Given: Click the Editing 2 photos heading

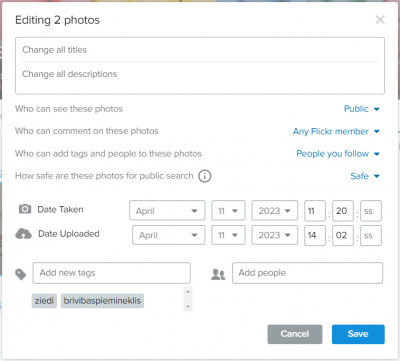Looking at the screenshot, I should 57,20.
